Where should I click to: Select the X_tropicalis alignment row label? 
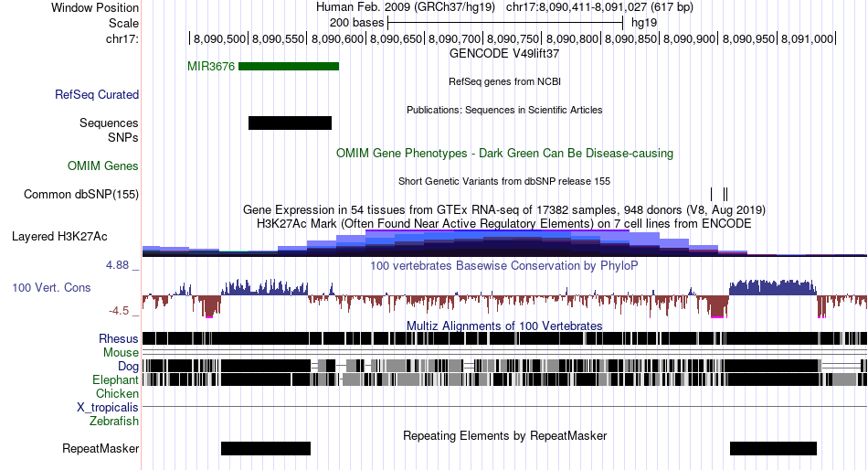click(x=108, y=408)
